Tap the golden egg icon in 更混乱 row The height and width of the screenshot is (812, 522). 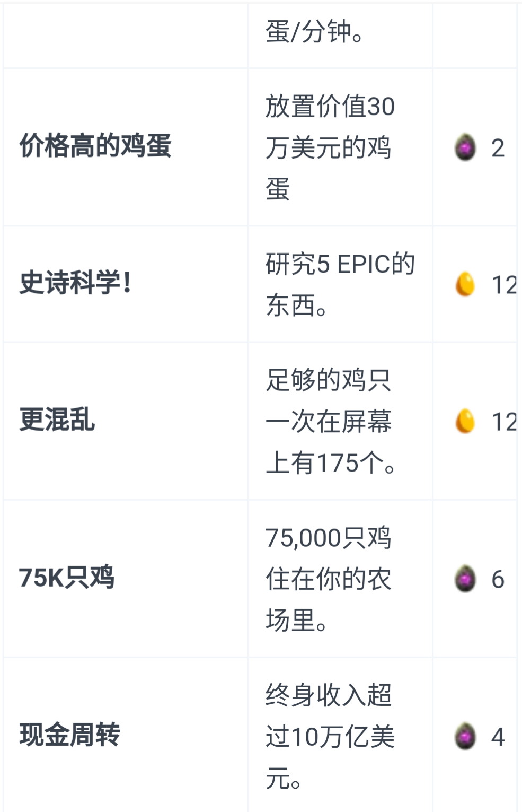[x=465, y=421]
